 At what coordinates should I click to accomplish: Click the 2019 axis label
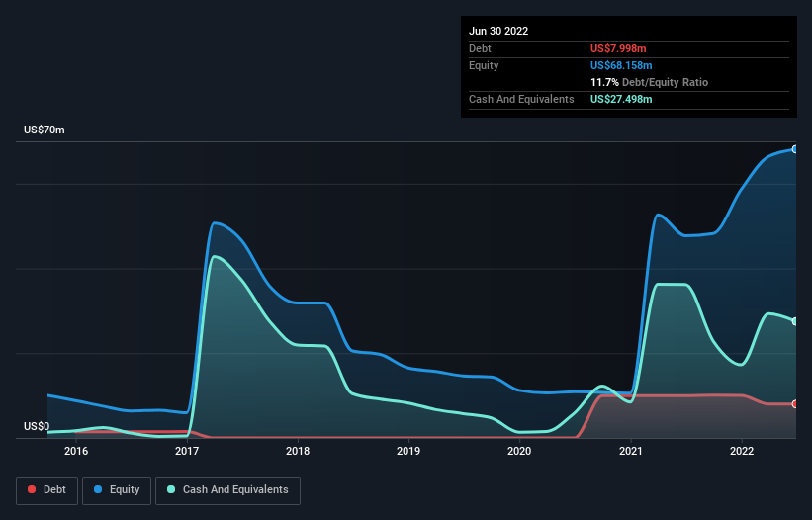pos(408,451)
